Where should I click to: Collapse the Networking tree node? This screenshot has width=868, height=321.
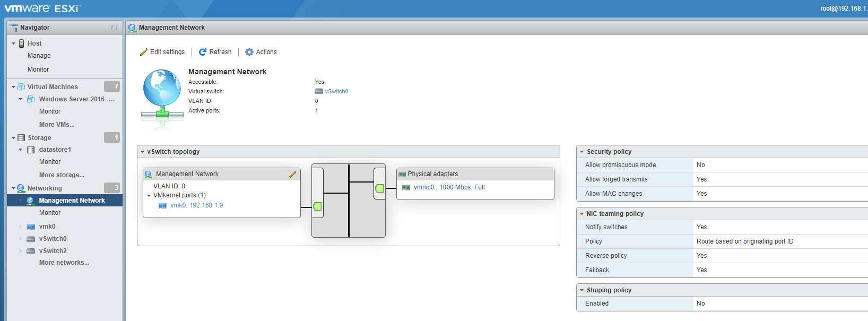pos(13,188)
